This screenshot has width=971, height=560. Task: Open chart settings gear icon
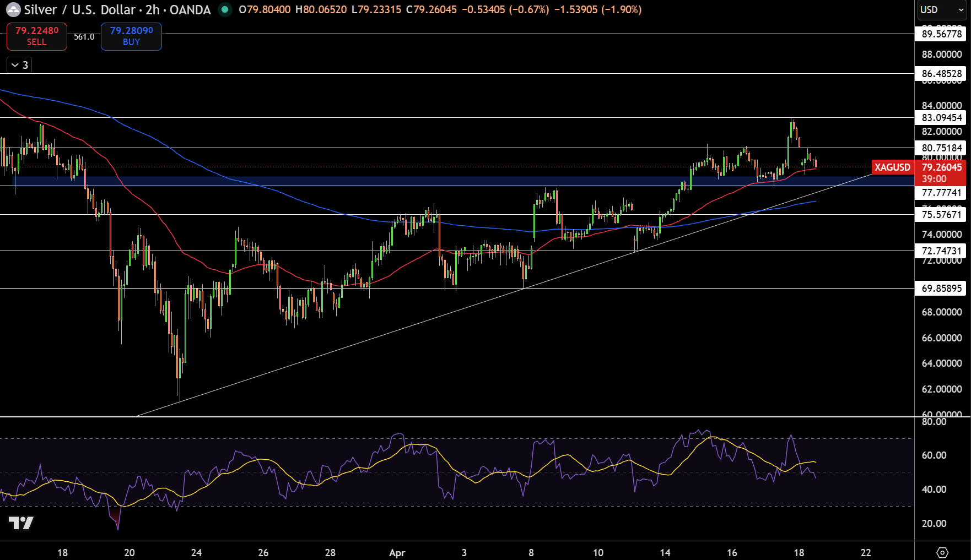pyautogui.click(x=942, y=552)
